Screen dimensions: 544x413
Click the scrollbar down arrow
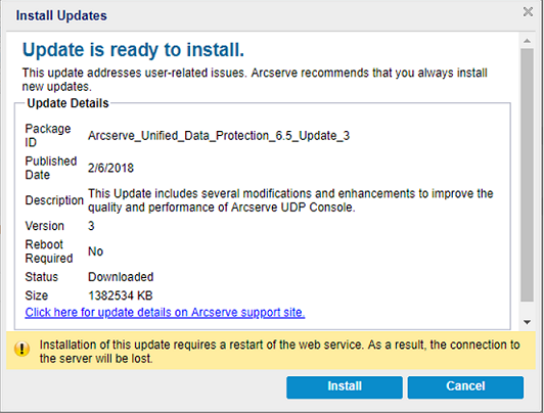tap(527, 322)
